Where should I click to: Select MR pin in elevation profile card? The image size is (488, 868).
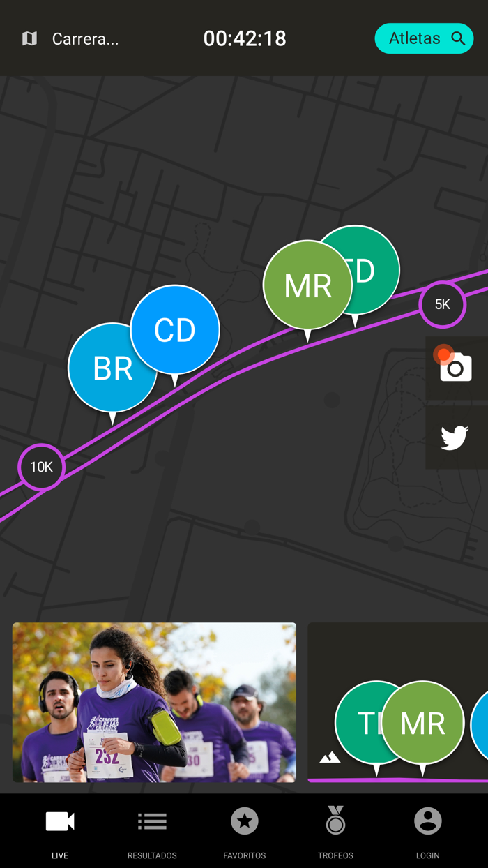coord(422,723)
